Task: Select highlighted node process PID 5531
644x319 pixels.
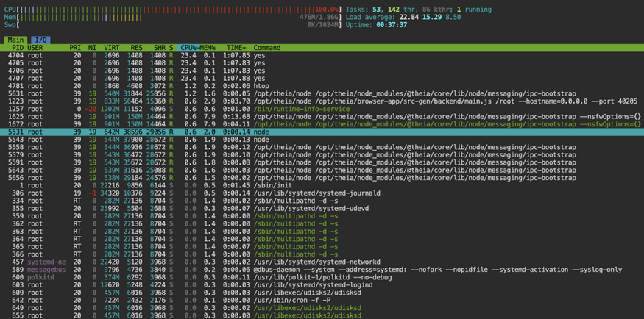Action: click(x=322, y=132)
